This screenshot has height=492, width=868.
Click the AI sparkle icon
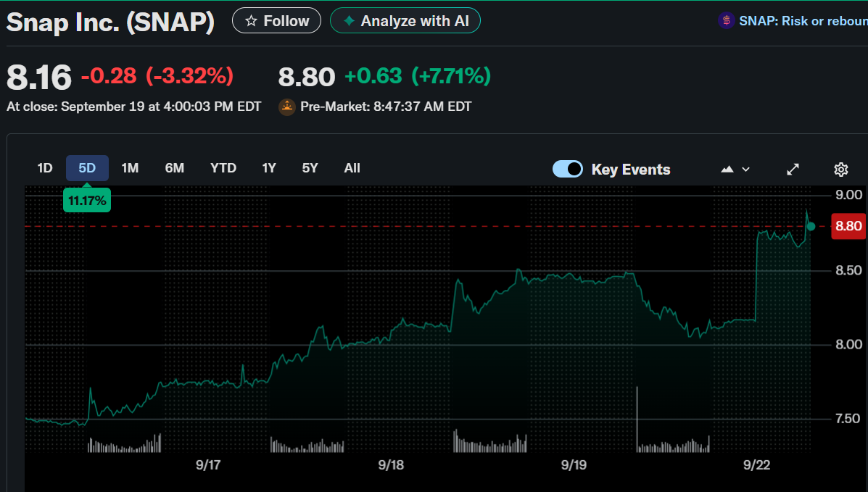(x=350, y=21)
